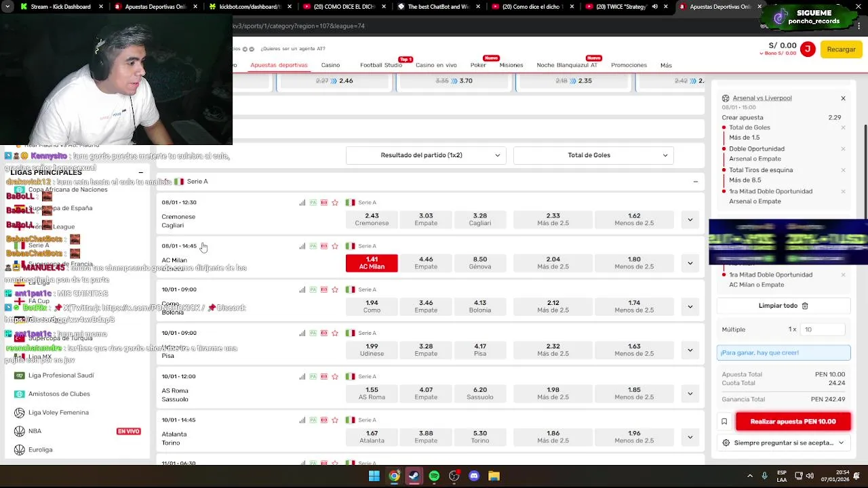This screenshot has height=488, width=868.
Task: Collapse the Serie A league section
Action: [695, 182]
